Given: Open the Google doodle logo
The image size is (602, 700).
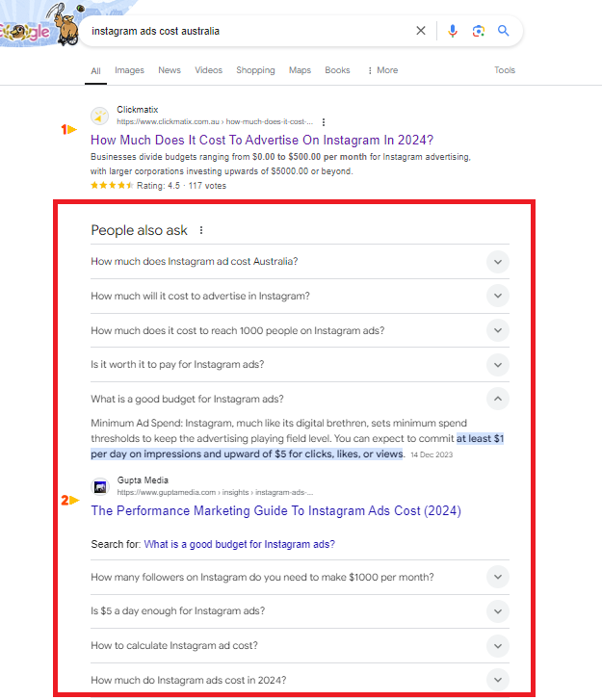Looking at the screenshot, I should coord(40,25).
